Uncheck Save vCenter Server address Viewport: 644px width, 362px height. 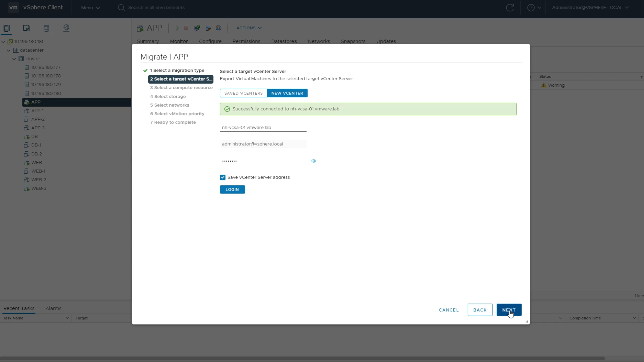click(x=223, y=177)
